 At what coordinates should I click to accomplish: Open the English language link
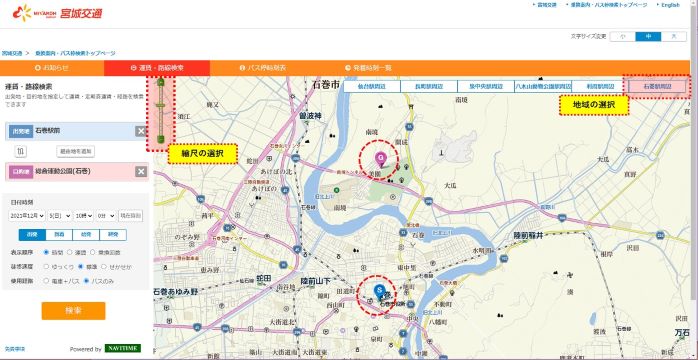tap(670, 5)
